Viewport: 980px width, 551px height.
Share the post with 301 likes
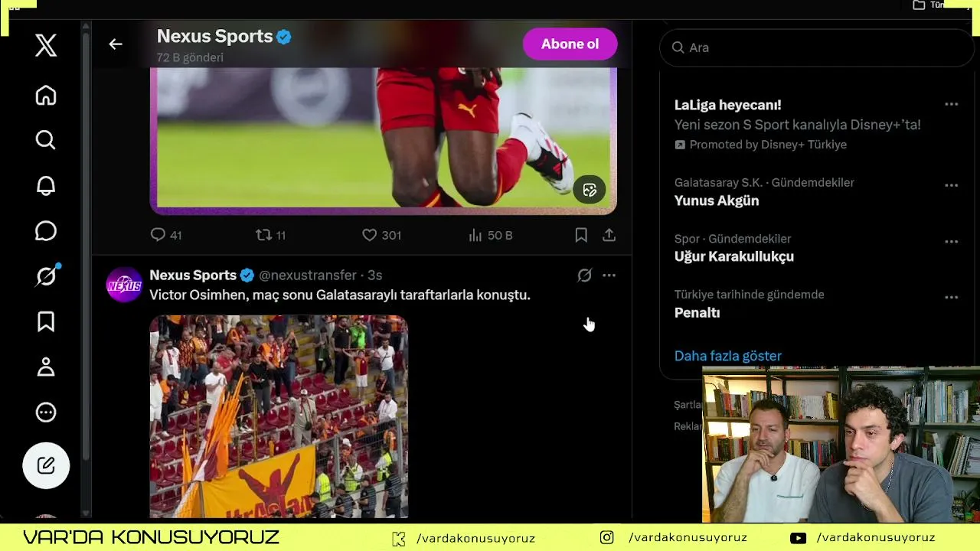coord(609,235)
